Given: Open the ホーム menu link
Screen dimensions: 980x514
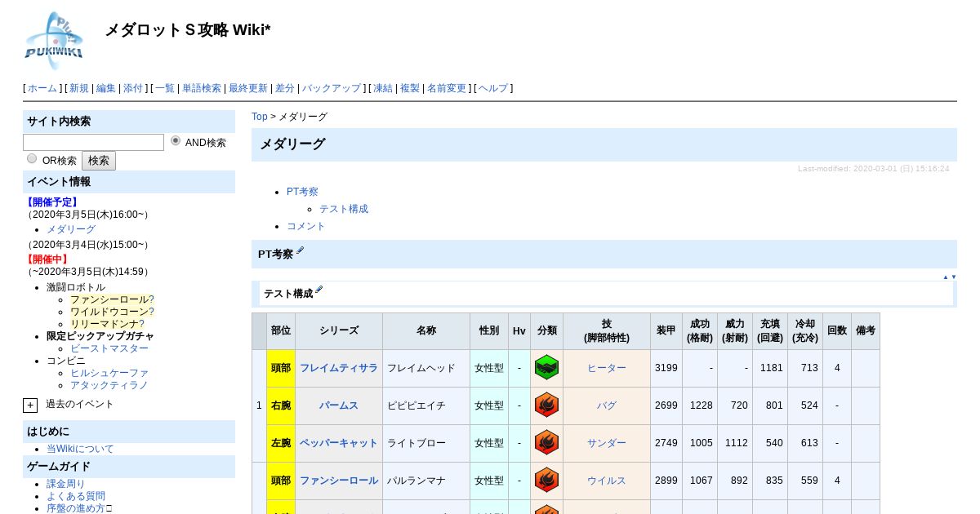Looking at the screenshot, I should 42,88.
